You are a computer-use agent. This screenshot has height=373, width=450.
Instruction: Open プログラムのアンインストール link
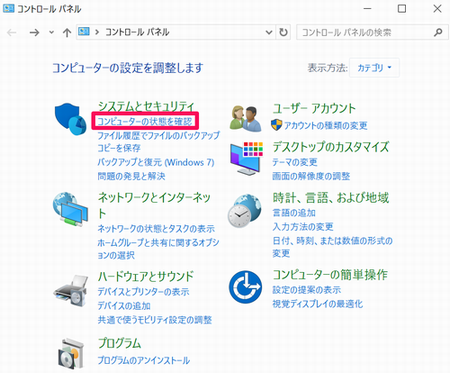click(144, 360)
